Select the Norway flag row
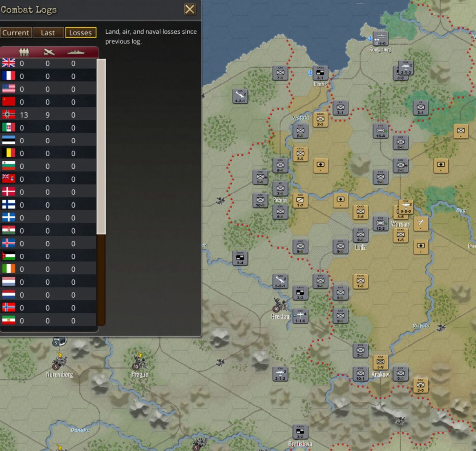Viewport: 476px width, 451px height. tap(48, 308)
